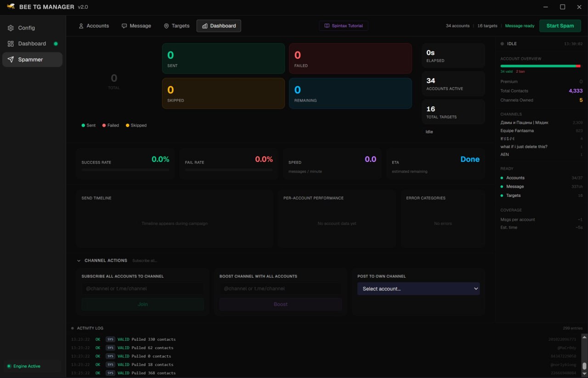Switch to the Accounts tab
This screenshot has height=378, width=588.
click(94, 26)
